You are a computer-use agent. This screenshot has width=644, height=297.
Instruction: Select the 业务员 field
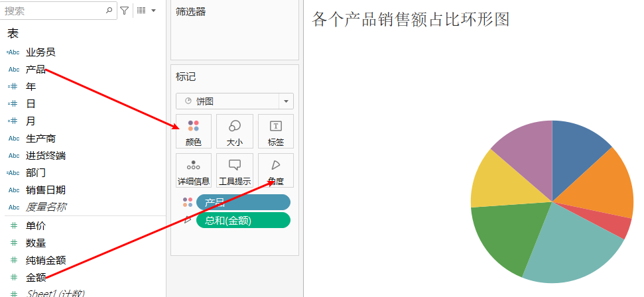pyautogui.click(x=40, y=52)
